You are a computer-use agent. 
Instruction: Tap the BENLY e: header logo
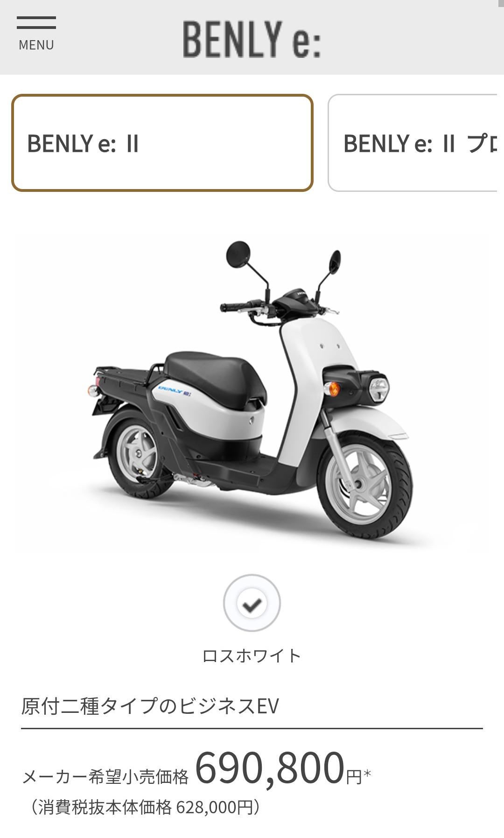tap(252, 39)
